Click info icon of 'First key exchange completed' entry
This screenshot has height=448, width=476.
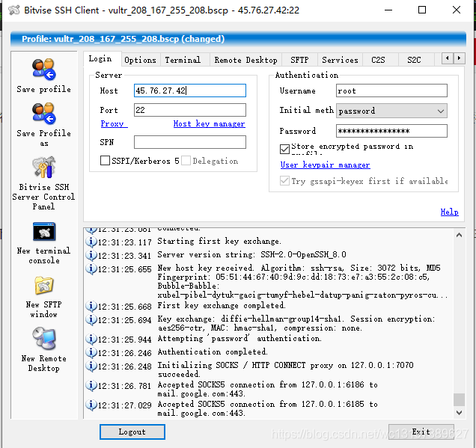[91, 306]
